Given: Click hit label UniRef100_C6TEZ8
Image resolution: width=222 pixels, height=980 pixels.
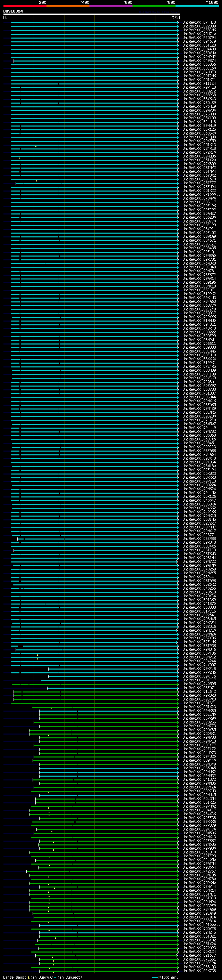Looking at the screenshot, I should click(x=199, y=45).
